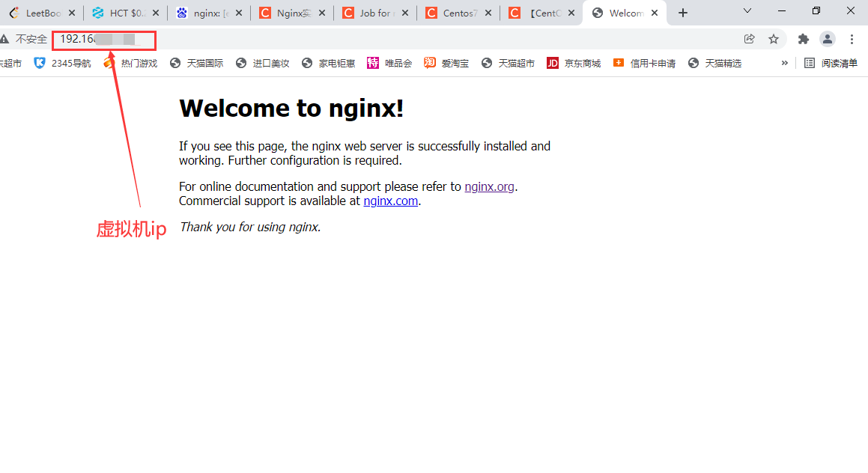Switch to the LeetBoo tab

pos(41,13)
